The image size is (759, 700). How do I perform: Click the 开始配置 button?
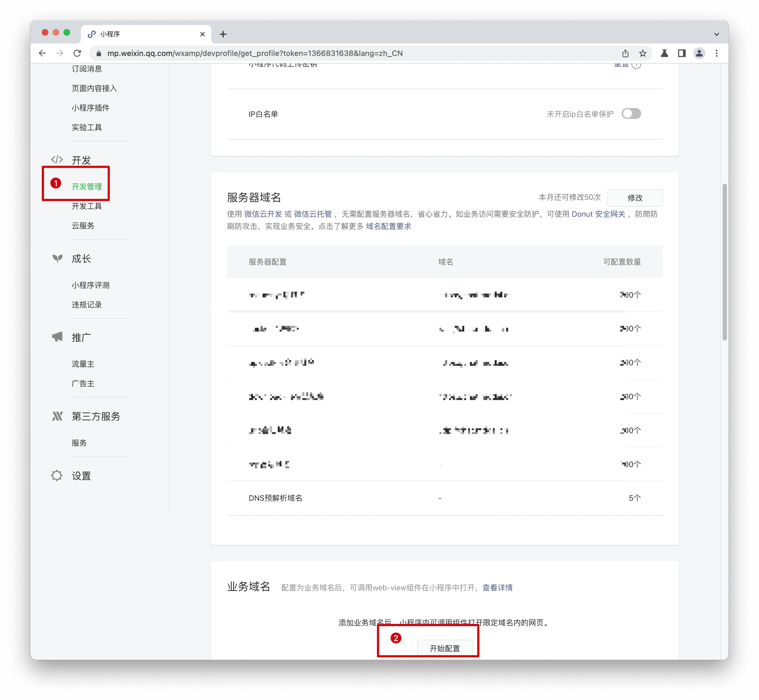click(445, 648)
